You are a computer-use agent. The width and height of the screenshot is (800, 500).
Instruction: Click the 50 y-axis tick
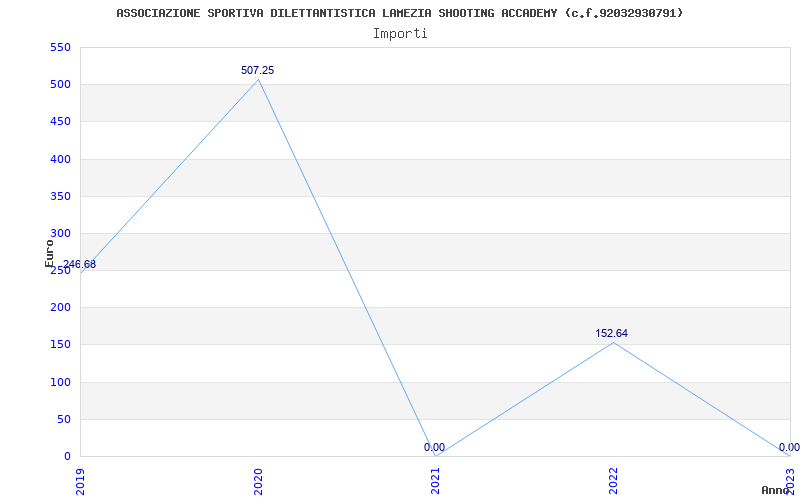63,419
